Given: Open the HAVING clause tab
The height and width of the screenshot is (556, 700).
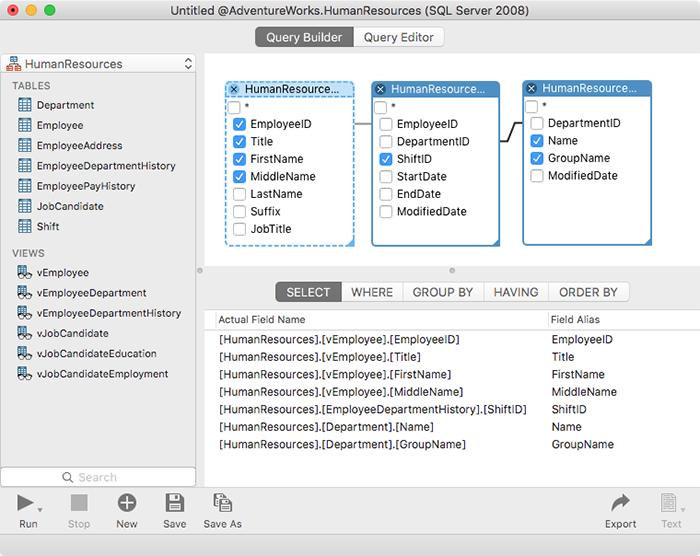Looking at the screenshot, I should coord(516,292).
